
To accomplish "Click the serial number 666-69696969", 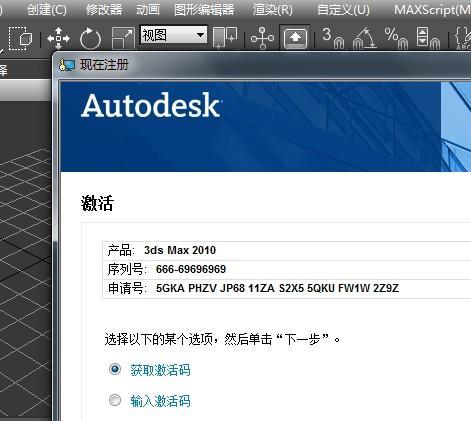I will coord(191,269).
